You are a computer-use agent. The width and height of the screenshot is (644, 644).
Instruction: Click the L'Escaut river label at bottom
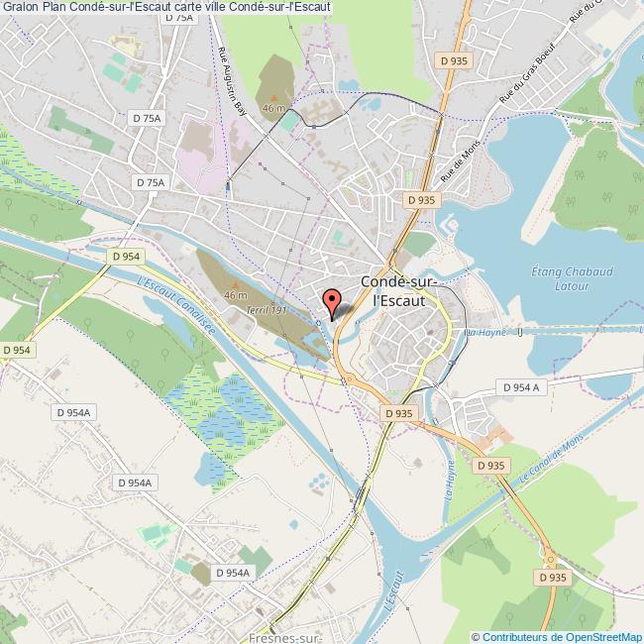click(x=394, y=590)
